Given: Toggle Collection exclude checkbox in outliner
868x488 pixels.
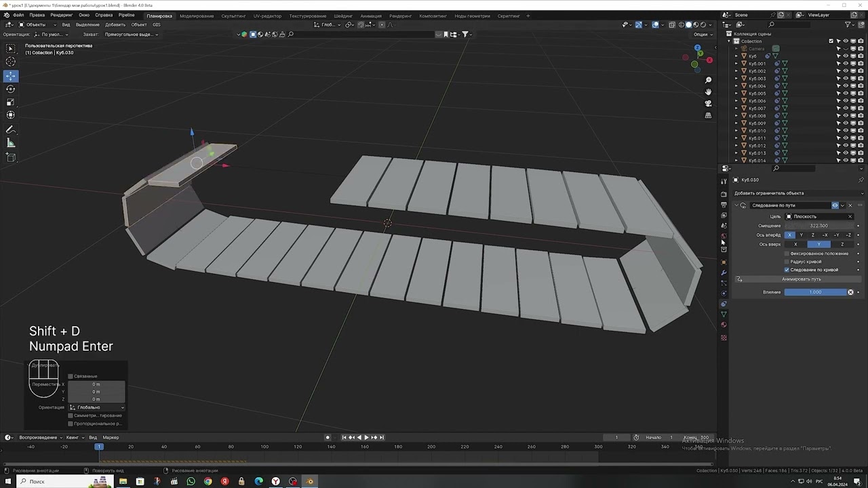Looking at the screenshot, I should point(831,41).
